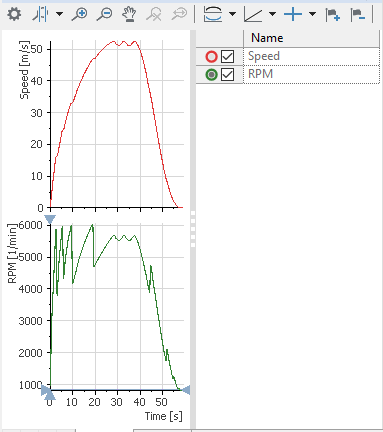
Task: Click the red Speed color circle
Action: click(x=211, y=56)
